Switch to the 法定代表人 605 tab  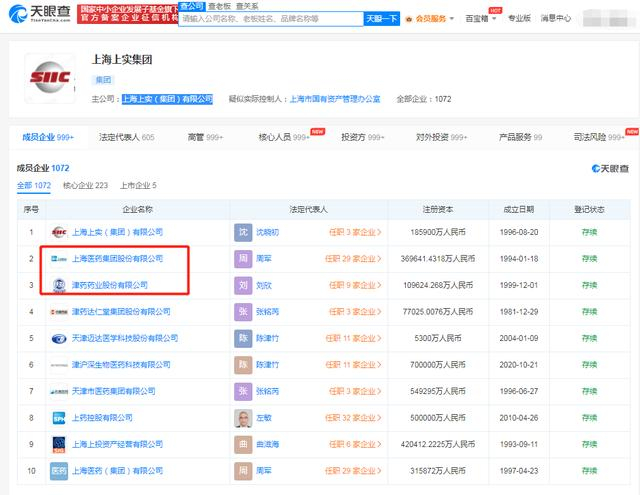(x=127, y=138)
